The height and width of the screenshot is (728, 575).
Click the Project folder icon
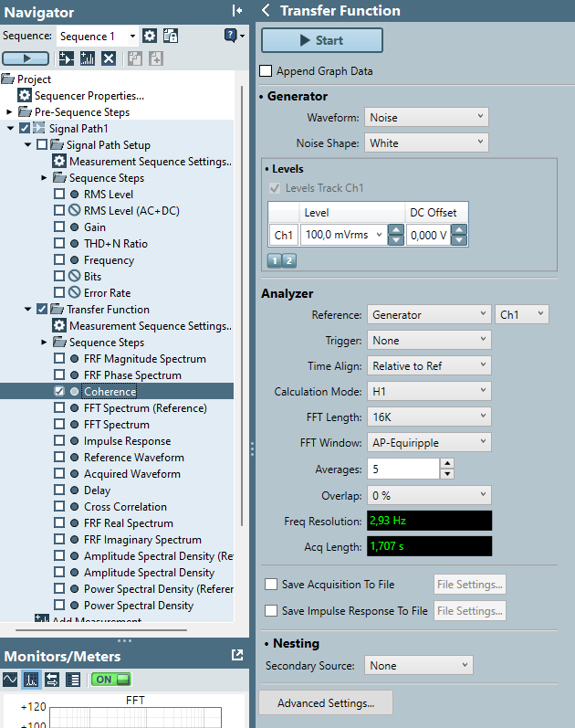(8, 79)
